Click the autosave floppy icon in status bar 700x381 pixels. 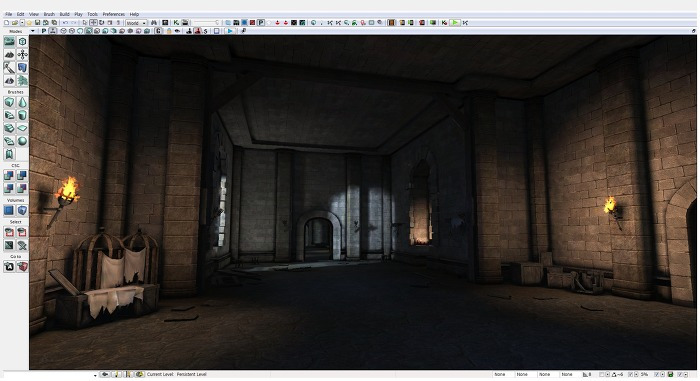[x=670, y=374]
